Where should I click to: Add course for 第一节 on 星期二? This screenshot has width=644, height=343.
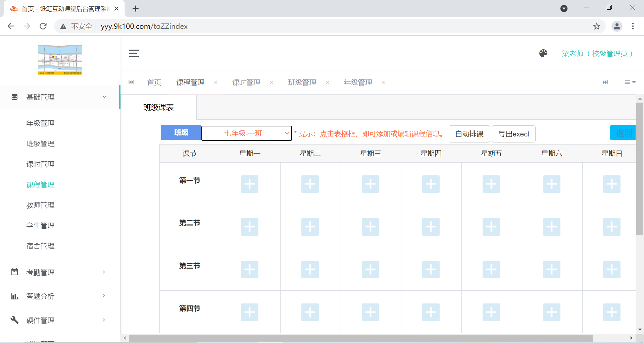pyautogui.click(x=310, y=184)
